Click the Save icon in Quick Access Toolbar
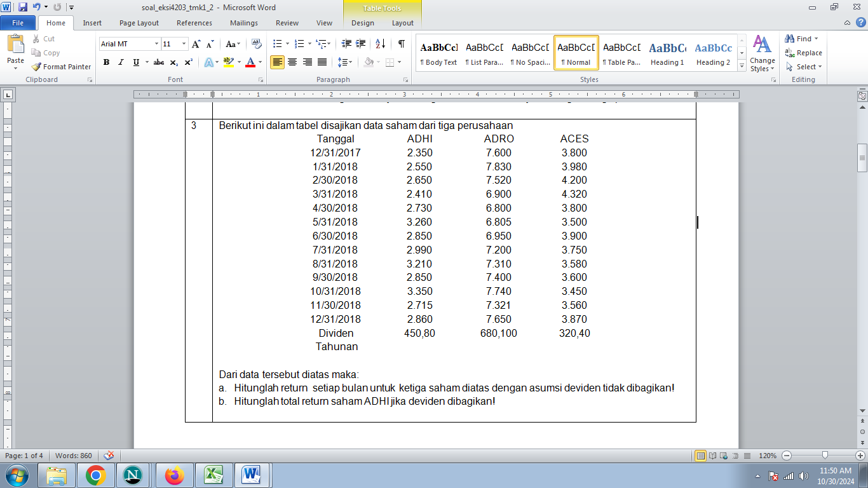Image resolution: width=868 pixels, height=488 pixels. 23,7
